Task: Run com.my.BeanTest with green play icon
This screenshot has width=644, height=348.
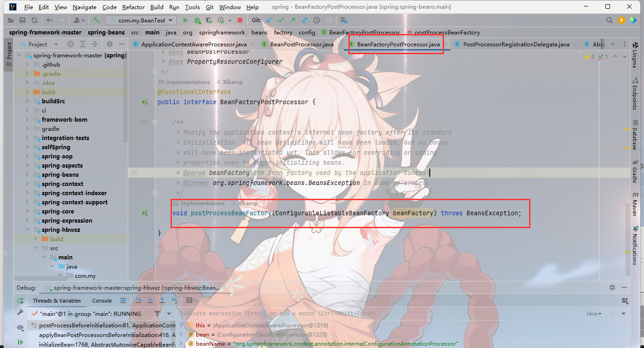Action: (x=185, y=21)
